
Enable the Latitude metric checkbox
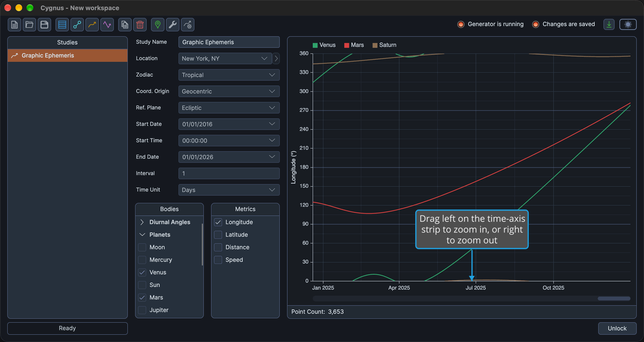point(218,235)
